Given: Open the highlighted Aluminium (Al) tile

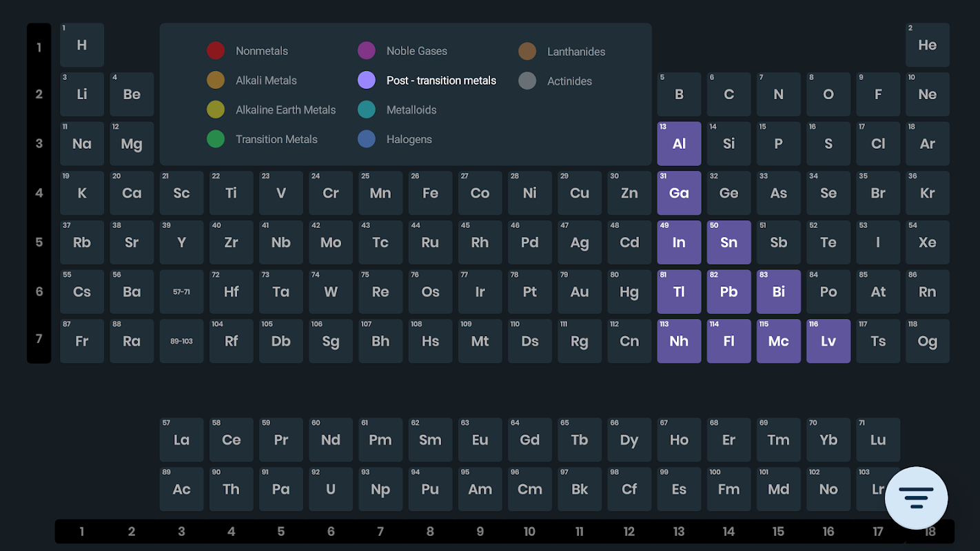Looking at the screenshot, I should click(x=679, y=144).
